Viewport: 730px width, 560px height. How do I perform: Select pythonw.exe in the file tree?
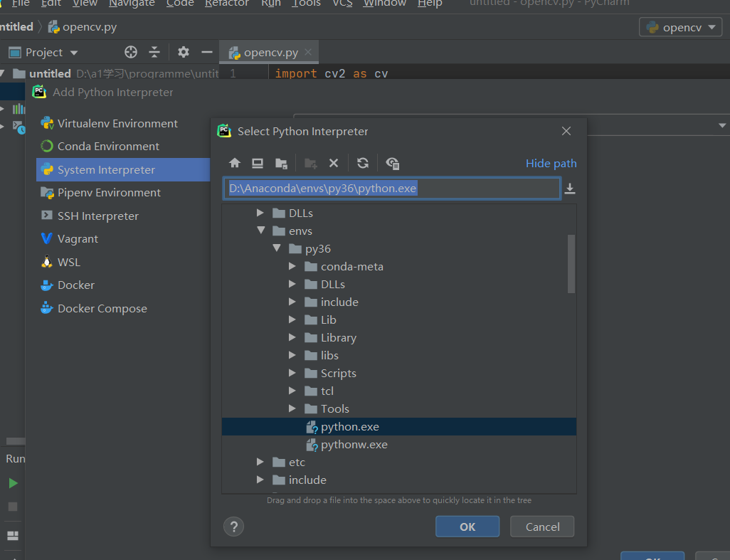tap(399, 444)
